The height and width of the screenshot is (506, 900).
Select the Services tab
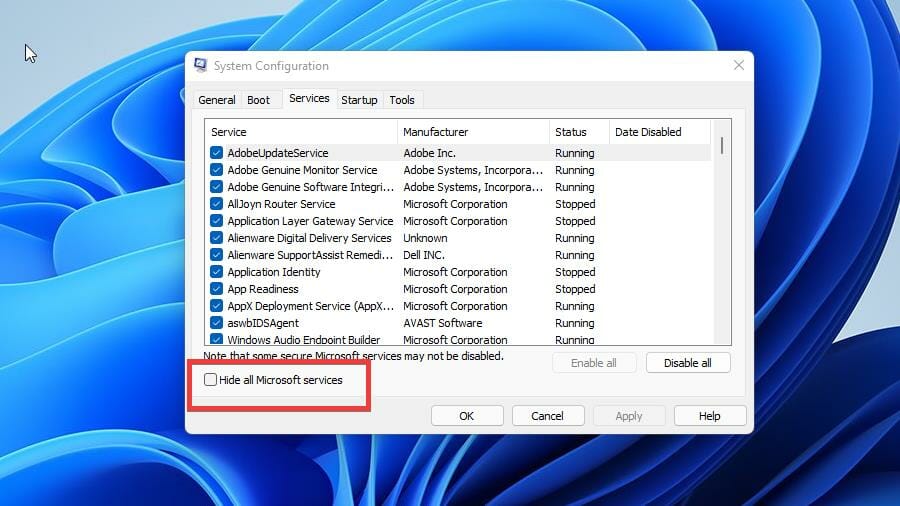309,98
